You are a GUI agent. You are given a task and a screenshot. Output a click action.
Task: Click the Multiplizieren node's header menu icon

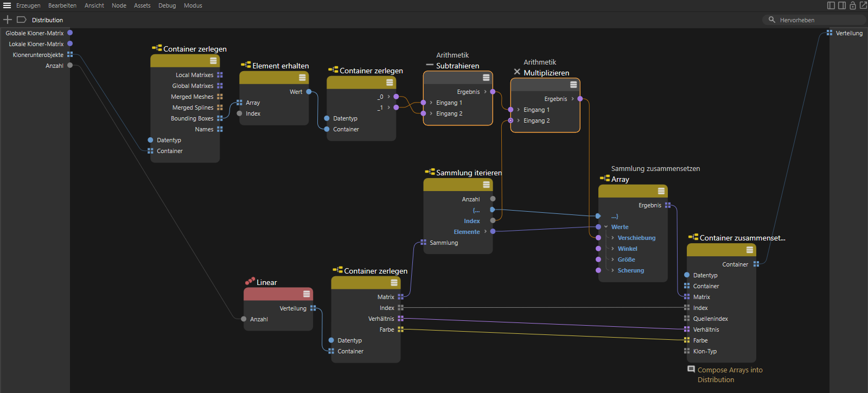tap(573, 85)
